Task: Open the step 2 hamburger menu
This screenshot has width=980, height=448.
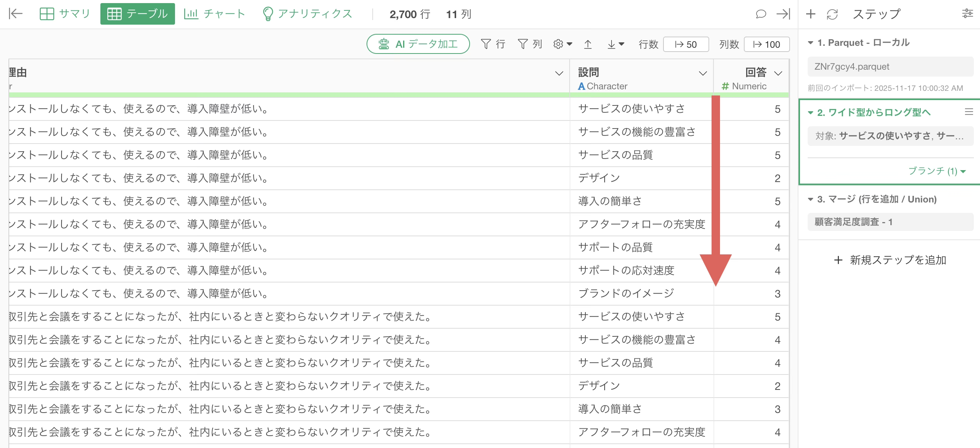Action: [969, 112]
